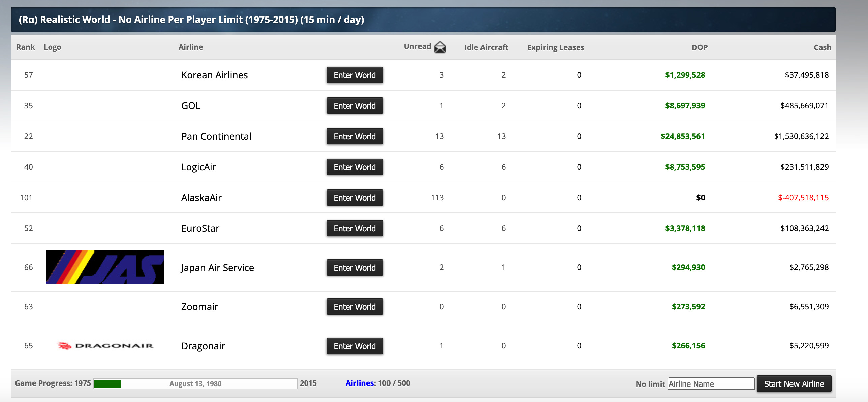
Task: Click the unread mail envelope icon
Action: [x=440, y=47]
